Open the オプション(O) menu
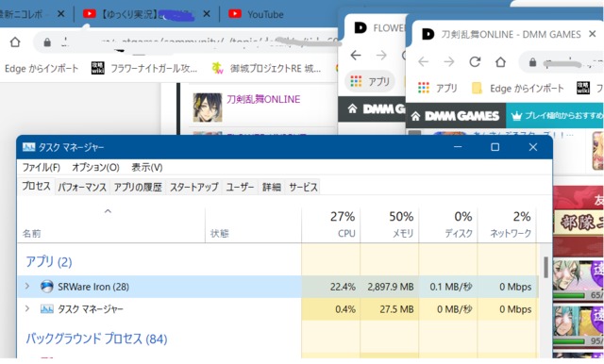Viewport: 604px width, 364px height. [x=95, y=167]
